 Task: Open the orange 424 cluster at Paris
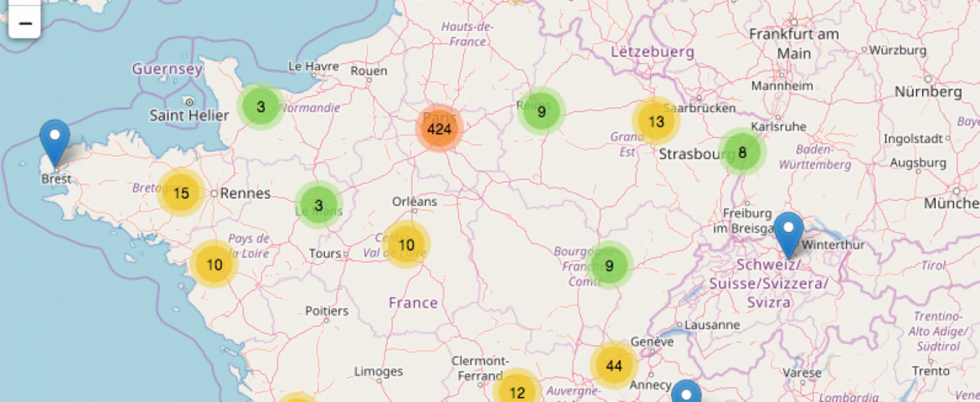439,129
